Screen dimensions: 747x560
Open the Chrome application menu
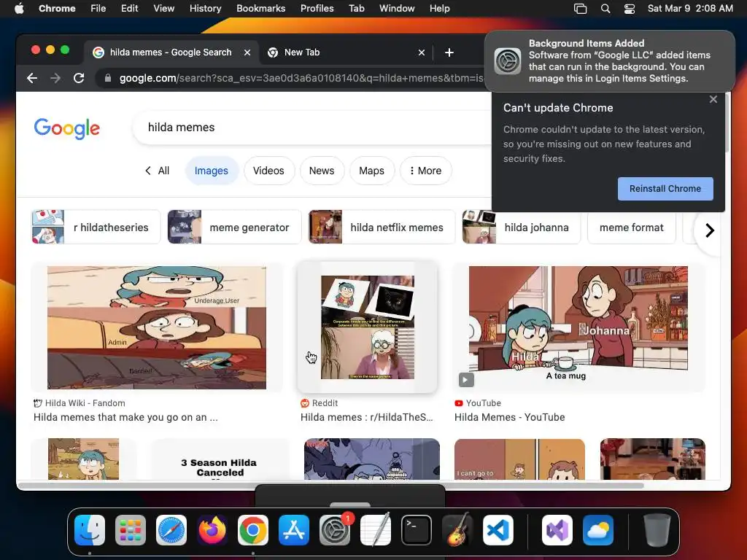click(x=57, y=9)
